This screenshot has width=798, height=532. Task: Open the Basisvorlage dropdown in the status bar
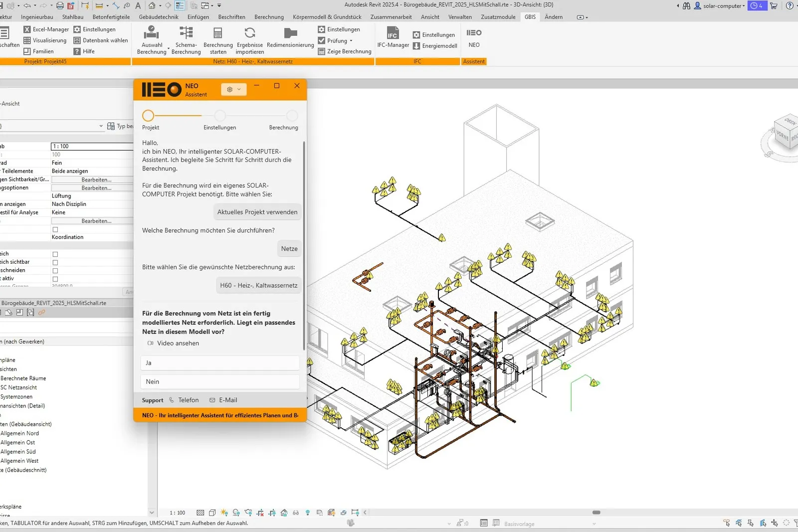594,524
